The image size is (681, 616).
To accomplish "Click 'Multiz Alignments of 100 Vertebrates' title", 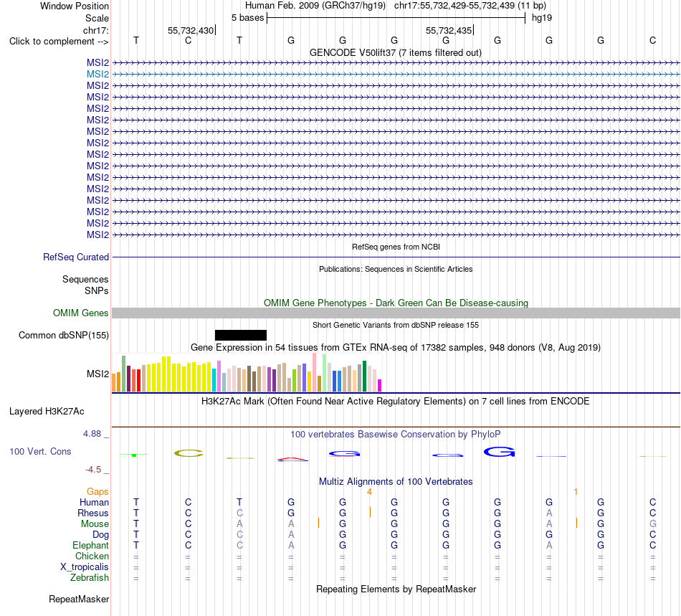I will point(396,481).
